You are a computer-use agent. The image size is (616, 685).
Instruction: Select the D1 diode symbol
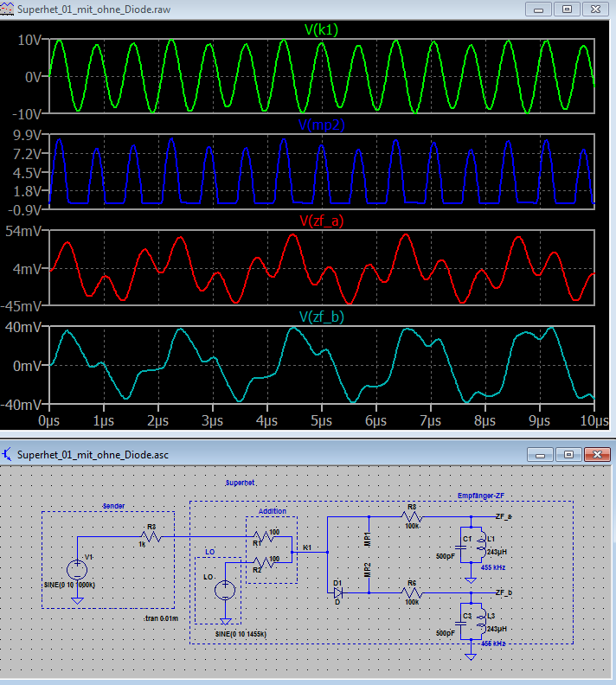[x=337, y=593]
